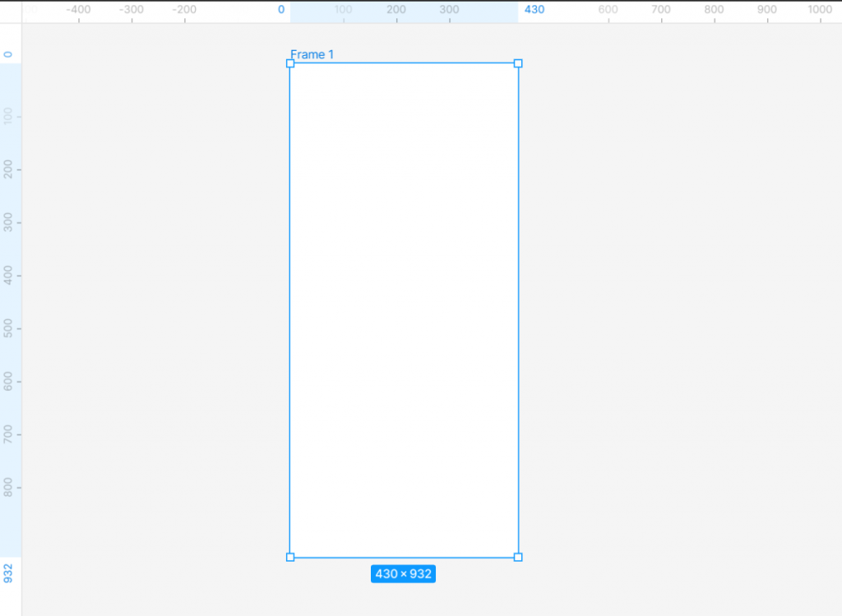Click the 0 marker on the horizontal ruler
Image resolution: width=842 pixels, height=616 pixels.
coord(280,11)
